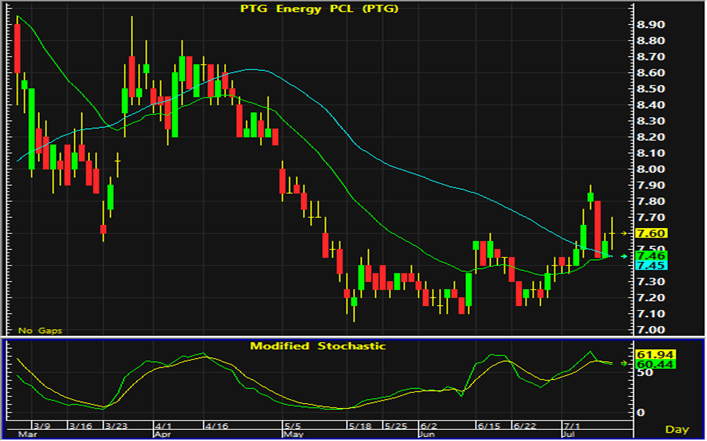Click the 60.44 stochastic value tag
Image resolution: width=707 pixels, height=441 pixels.
click(x=655, y=364)
